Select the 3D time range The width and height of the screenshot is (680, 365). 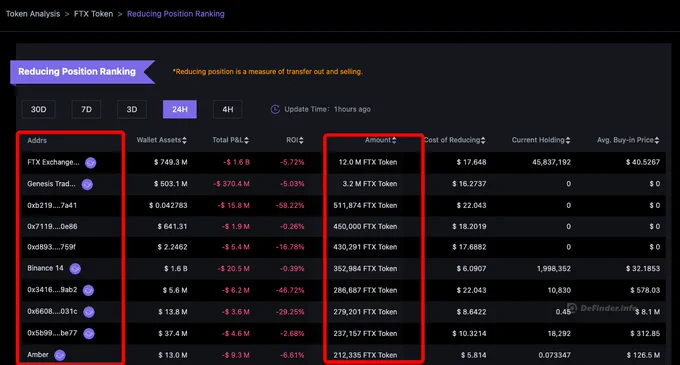(x=132, y=109)
